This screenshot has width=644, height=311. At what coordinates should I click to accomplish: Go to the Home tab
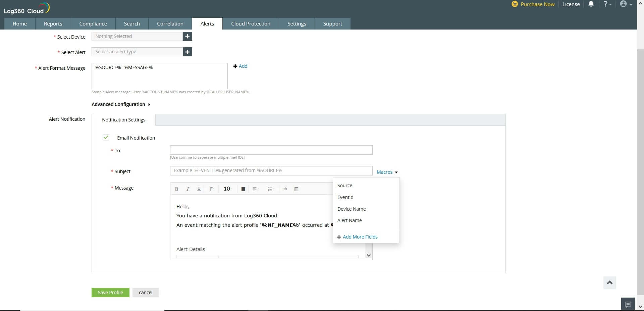point(20,24)
